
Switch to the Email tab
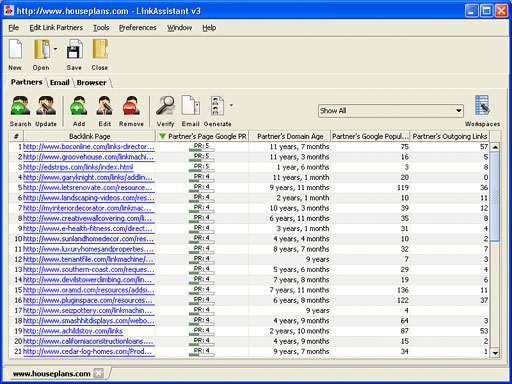tap(60, 82)
